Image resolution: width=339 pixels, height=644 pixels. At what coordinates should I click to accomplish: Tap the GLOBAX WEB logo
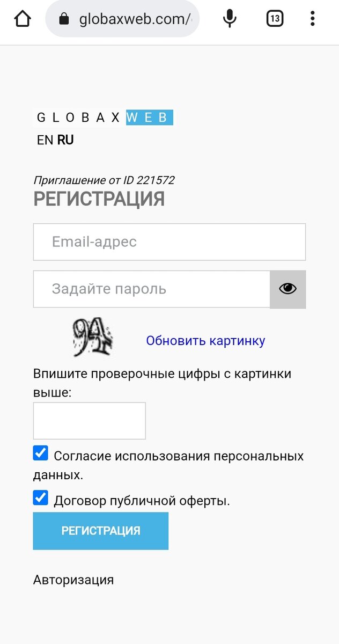103,117
